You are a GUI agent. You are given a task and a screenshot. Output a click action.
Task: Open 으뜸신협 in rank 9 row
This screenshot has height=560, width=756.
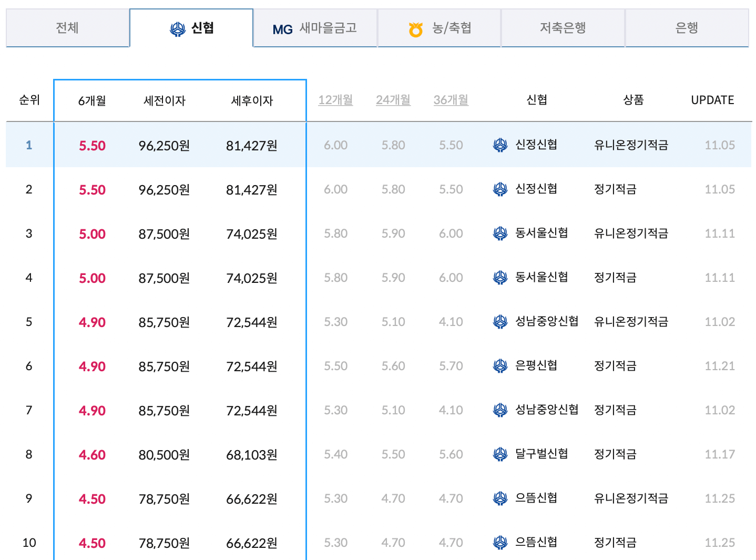point(536,498)
